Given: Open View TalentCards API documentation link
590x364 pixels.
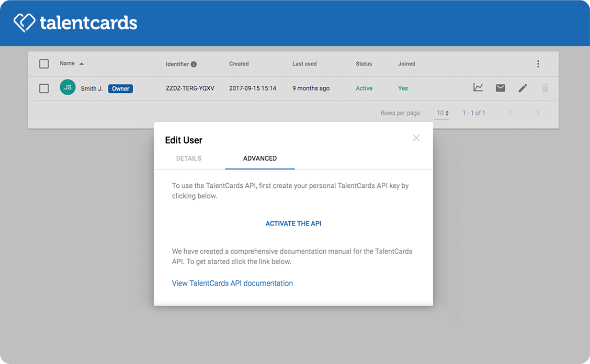Looking at the screenshot, I should click(232, 283).
